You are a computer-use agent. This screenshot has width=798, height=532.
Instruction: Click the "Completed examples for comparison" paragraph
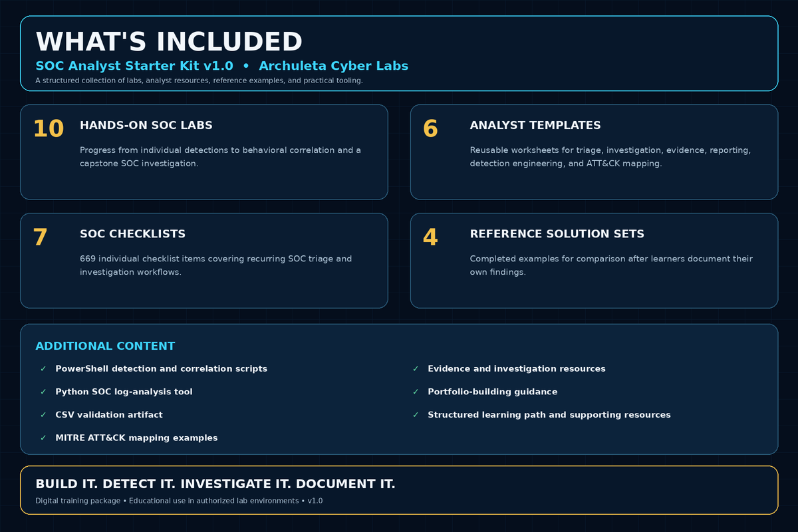[611, 265]
